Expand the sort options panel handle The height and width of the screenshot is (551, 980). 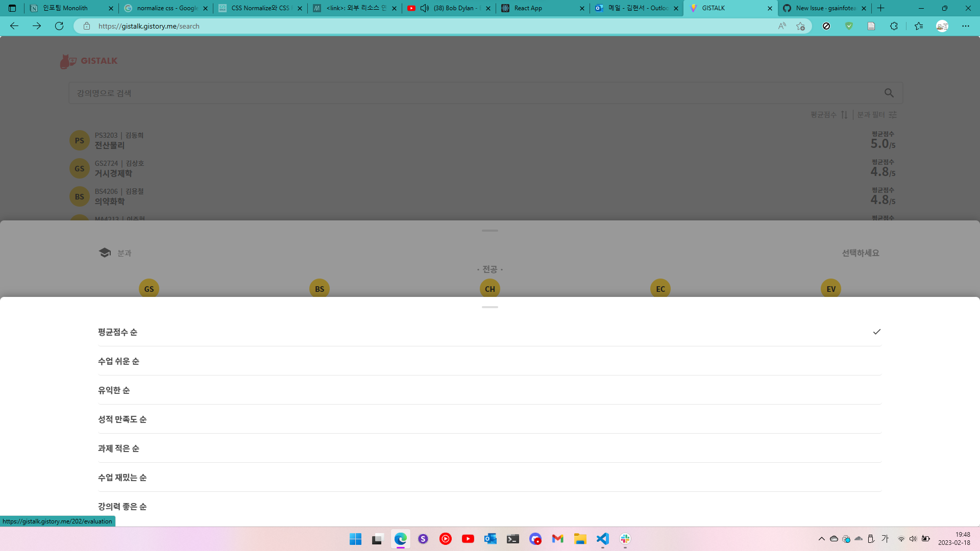(489, 307)
